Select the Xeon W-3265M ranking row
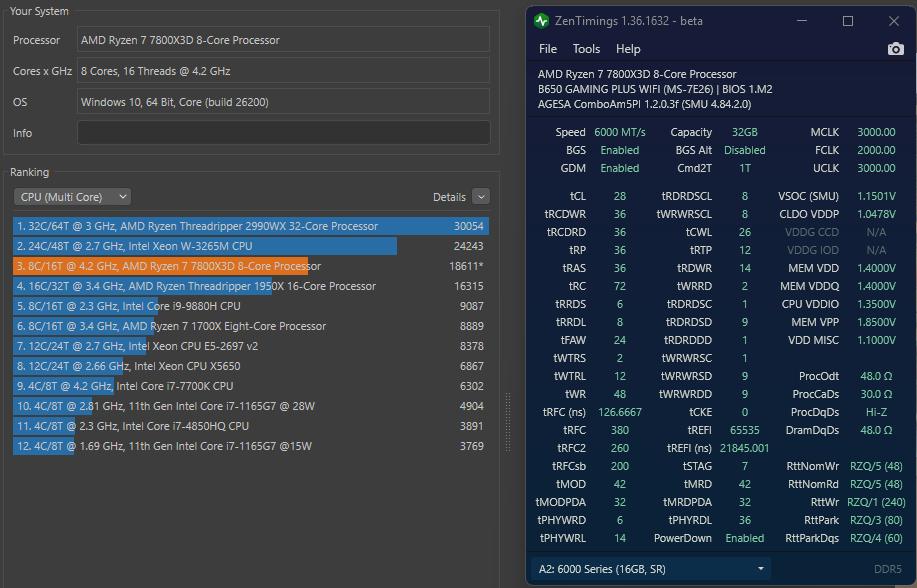 pos(250,246)
